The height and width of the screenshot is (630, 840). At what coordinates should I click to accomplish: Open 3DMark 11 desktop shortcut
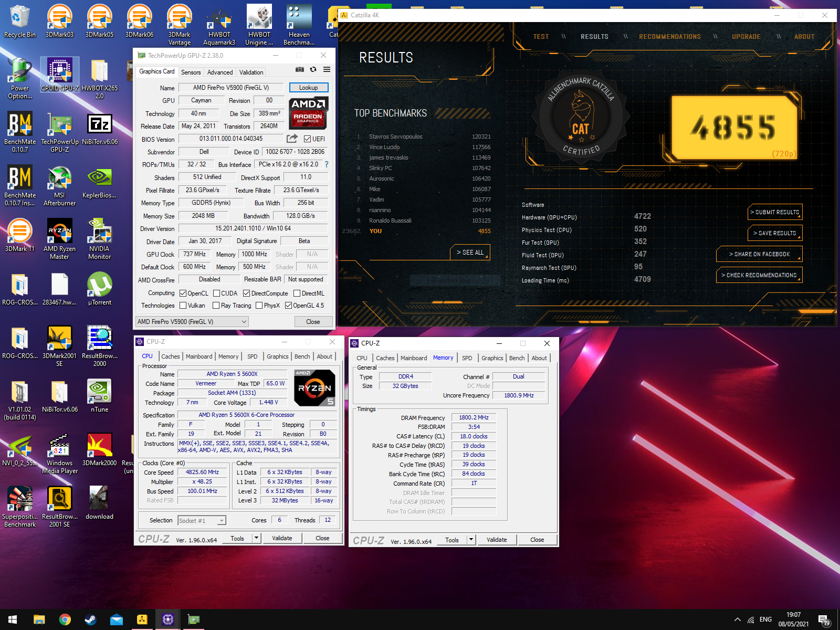tap(20, 236)
